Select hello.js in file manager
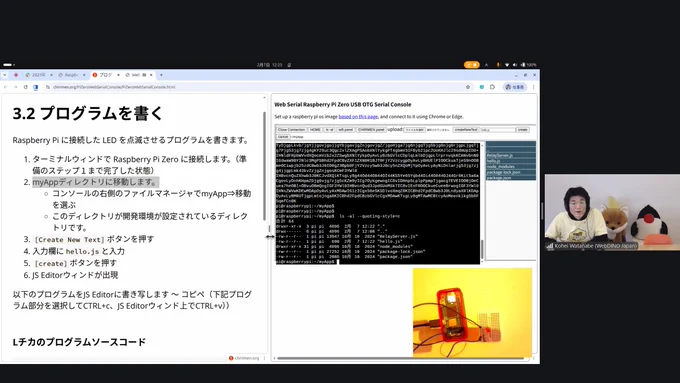Screen dimensions: 680x383 [511, 161]
